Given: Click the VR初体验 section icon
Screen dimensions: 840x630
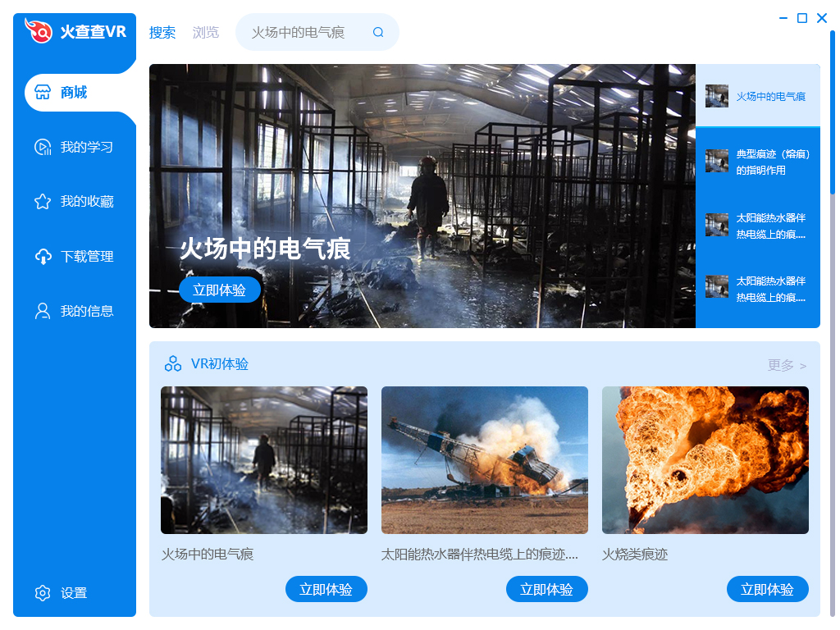Looking at the screenshot, I should click(x=173, y=363).
